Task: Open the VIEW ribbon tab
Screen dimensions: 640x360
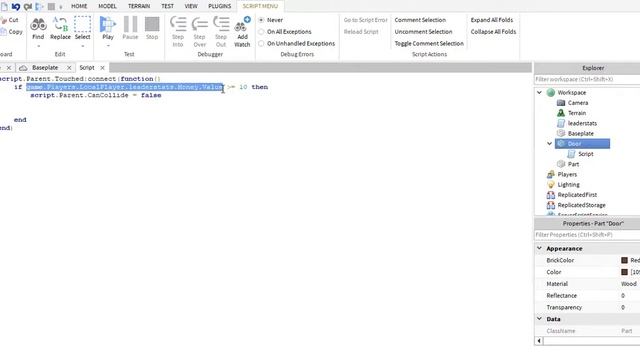Action: click(x=191, y=6)
